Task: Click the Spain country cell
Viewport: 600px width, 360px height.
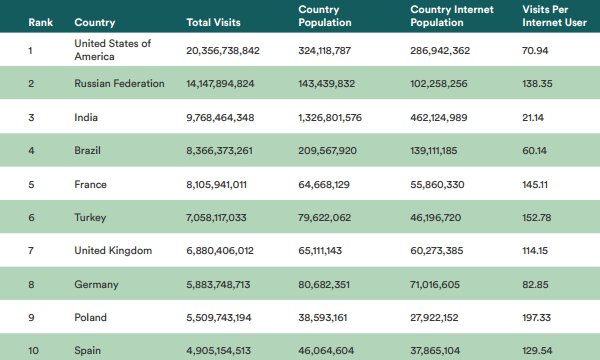Action: click(x=88, y=350)
